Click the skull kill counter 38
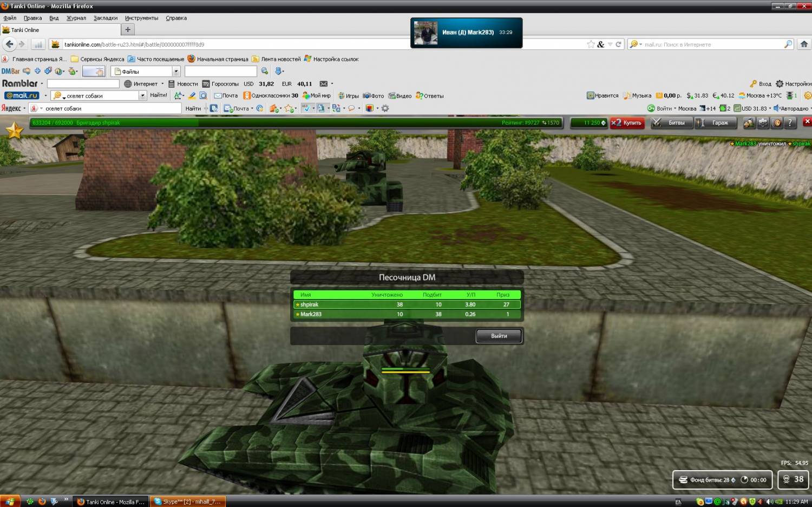This screenshot has width=812, height=507. [x=793, y=479]
